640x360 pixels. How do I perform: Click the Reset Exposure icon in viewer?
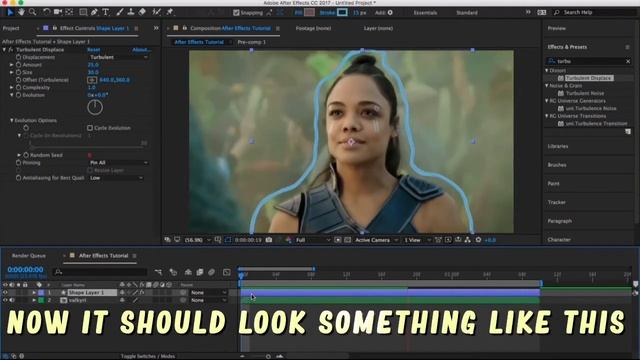click(x=478, y=240)
